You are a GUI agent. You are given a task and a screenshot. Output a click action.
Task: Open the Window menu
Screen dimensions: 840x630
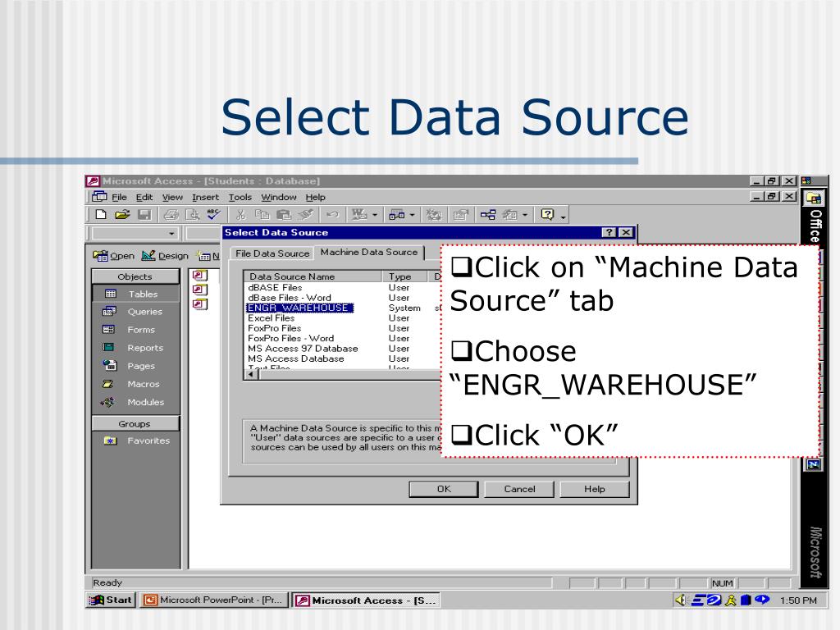(279, 197)
